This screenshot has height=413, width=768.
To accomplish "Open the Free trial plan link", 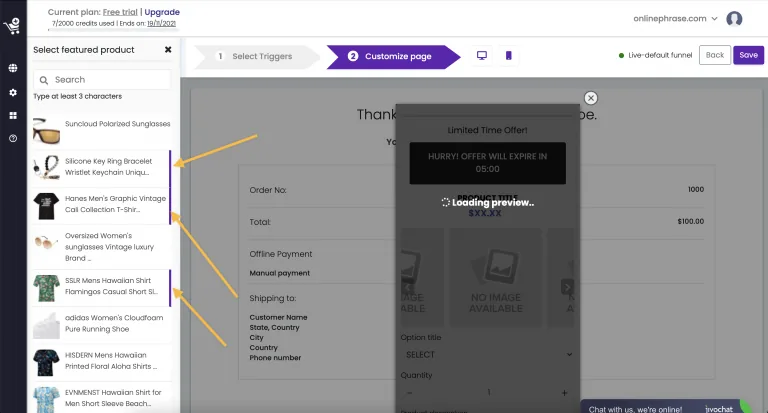I will coord(120,12).
